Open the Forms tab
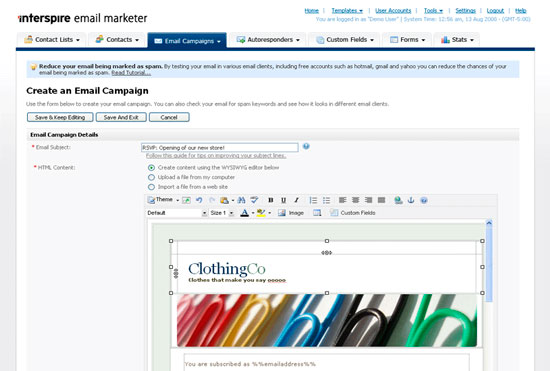Viewport: 550px width, 371px height. (408, 40)
